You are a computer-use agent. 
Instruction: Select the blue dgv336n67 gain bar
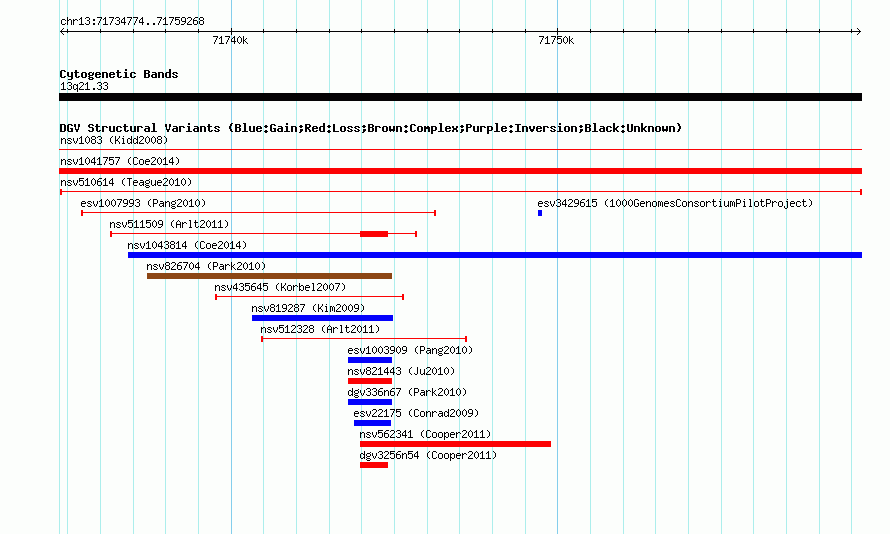pyautogui.click(x=370, y=402)
